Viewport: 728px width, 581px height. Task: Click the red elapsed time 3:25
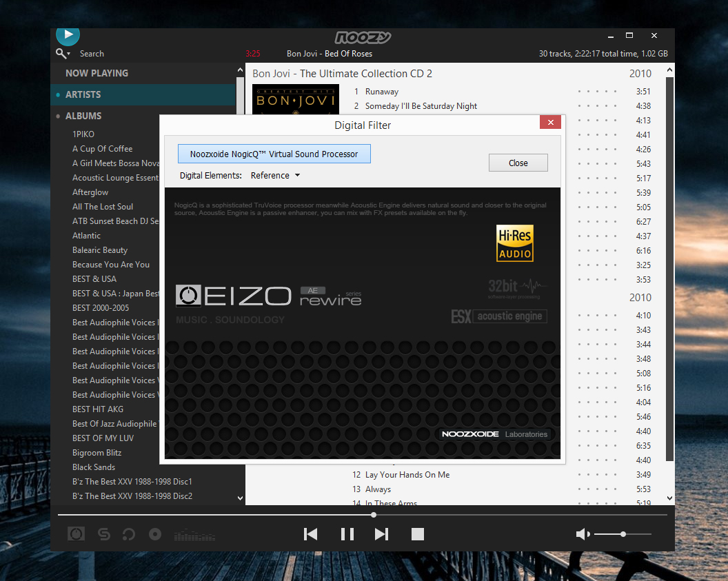253,54
